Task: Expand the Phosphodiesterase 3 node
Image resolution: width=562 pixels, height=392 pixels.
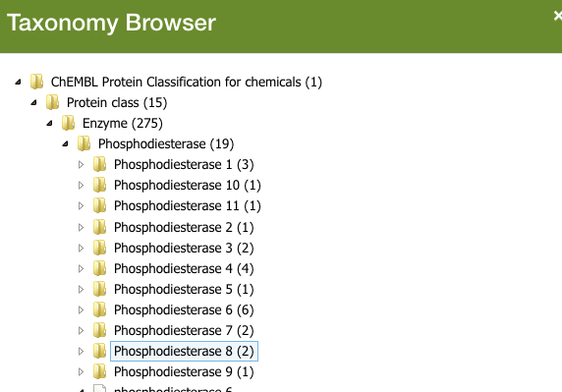Action: click(81, 248)
